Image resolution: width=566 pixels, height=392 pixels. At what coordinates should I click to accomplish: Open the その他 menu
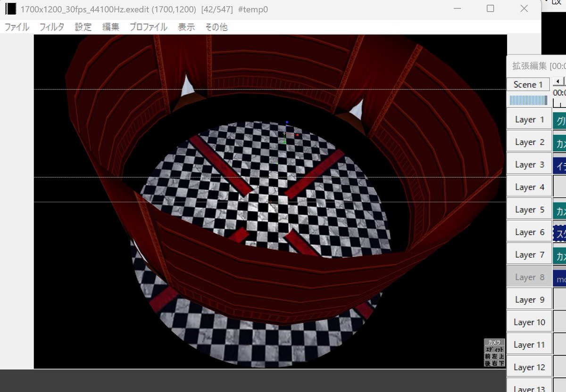[216, 27]
